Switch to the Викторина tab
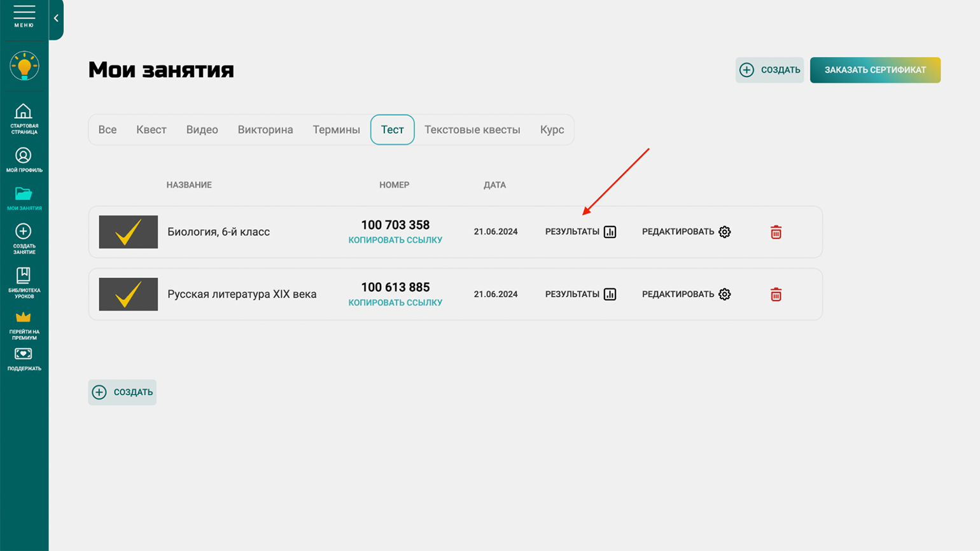 point(265,130)
